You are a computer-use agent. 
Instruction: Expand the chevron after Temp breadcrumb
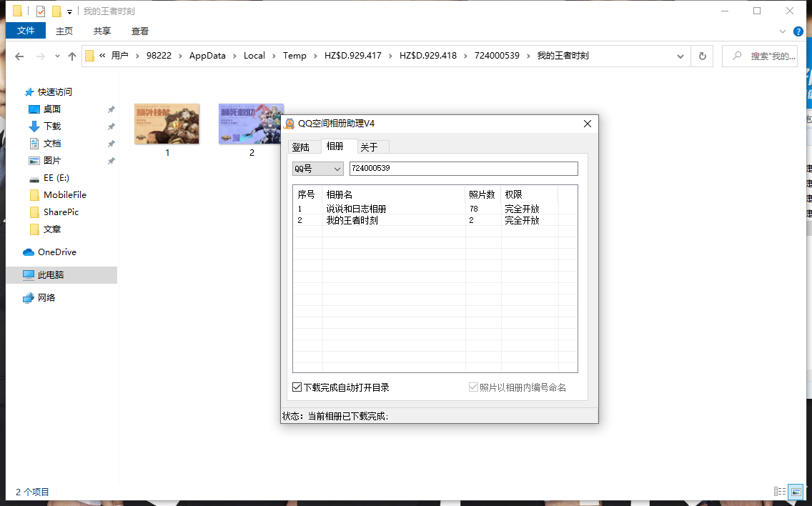(315, 56)
